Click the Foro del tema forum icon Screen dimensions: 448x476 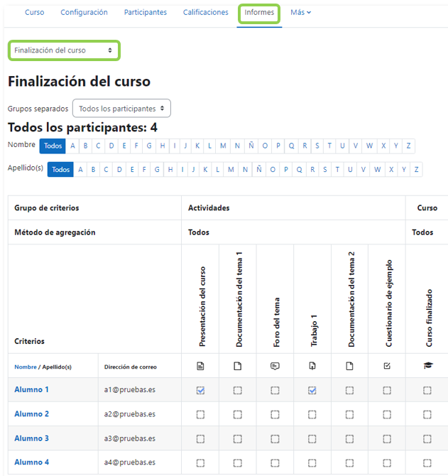[x=275, y=366]
